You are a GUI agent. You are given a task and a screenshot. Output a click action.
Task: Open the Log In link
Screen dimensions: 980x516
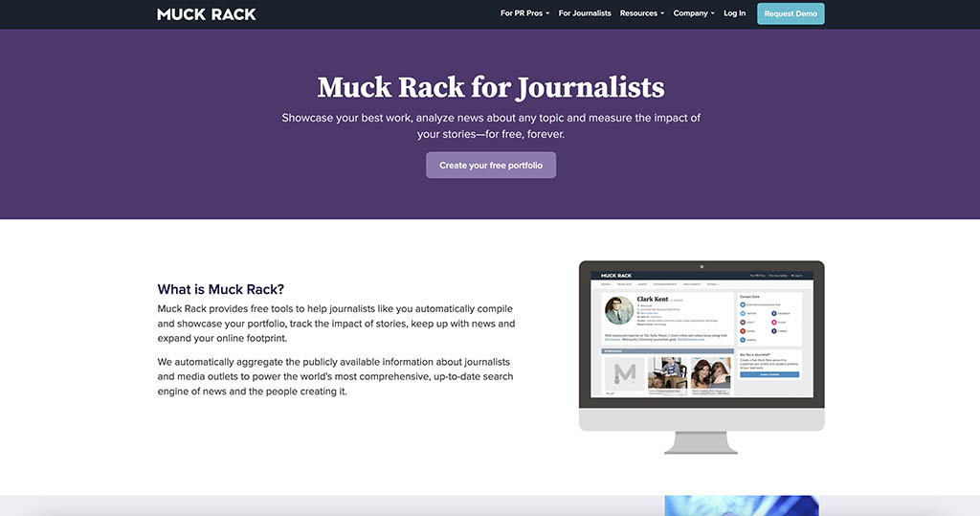pos(734,13)
